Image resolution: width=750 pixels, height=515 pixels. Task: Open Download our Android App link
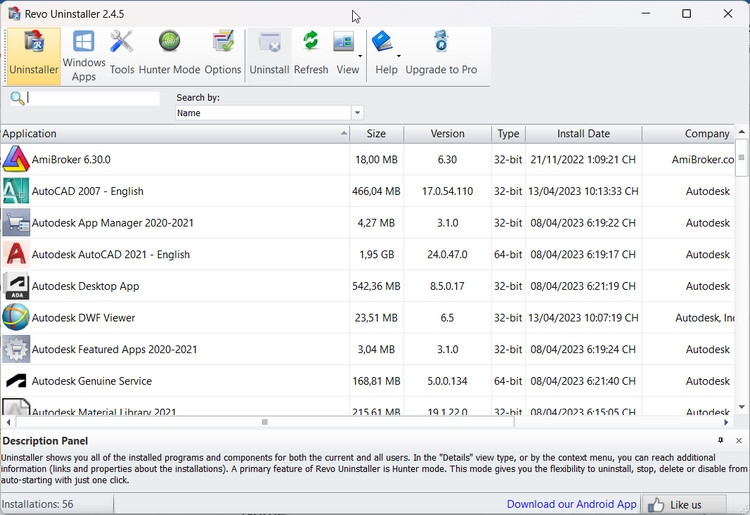pos(572,504)
